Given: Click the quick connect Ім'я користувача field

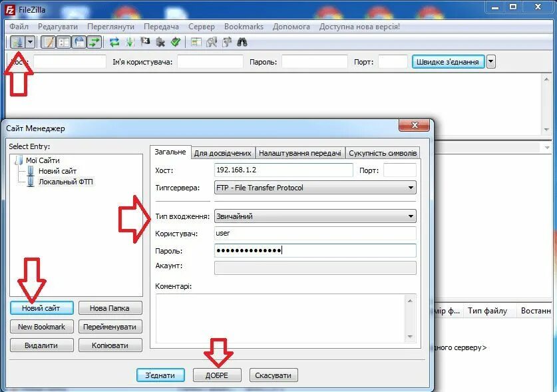Looking at the screenshot, I should pyautogui.click(x=210, y=62).
